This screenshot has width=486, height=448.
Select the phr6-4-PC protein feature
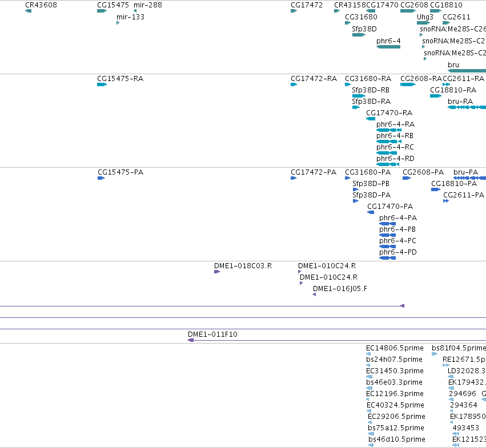tap(397, 241)
